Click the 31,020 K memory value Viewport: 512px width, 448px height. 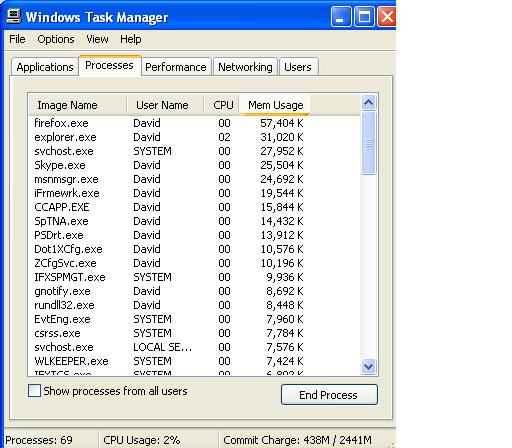[x=282, y=137]
